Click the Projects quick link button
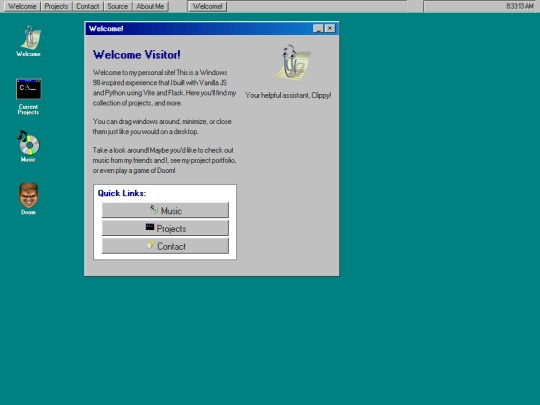Image resolution: width=540 pixels, height=405 pixels. pyautogui.click(x=165, y=228)
